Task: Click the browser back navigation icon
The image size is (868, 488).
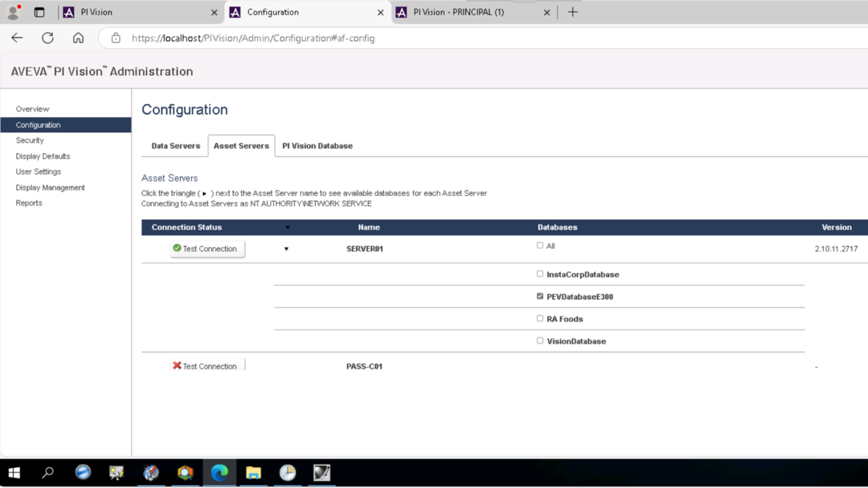Action: pyautogui.click(x=17, y=38)
